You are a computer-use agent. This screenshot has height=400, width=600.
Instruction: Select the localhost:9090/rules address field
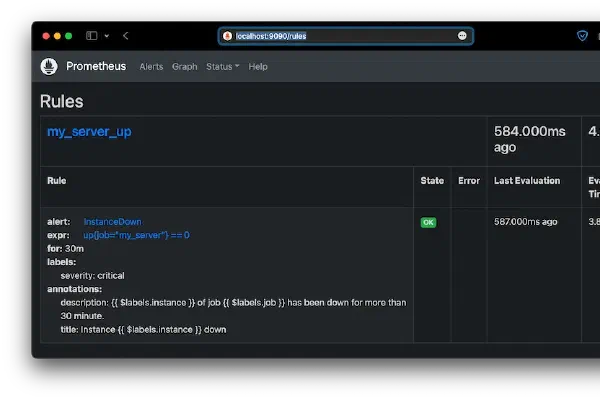(346, 36)
